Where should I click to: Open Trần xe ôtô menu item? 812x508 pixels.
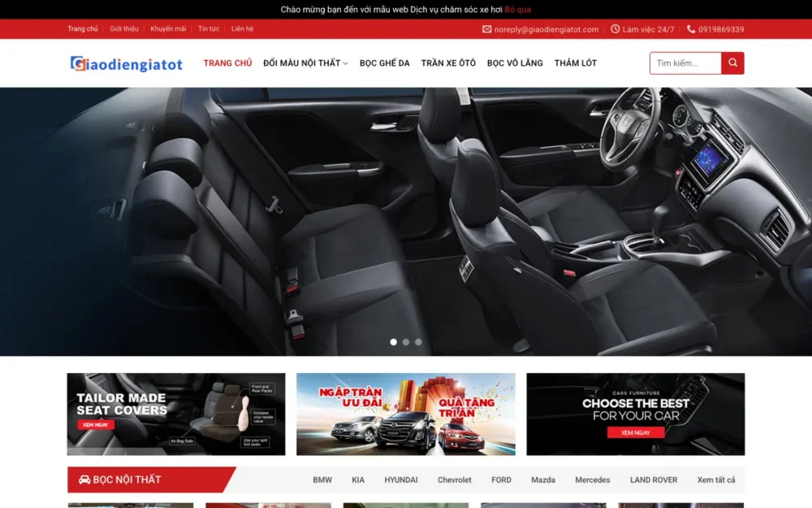point(448,63)
